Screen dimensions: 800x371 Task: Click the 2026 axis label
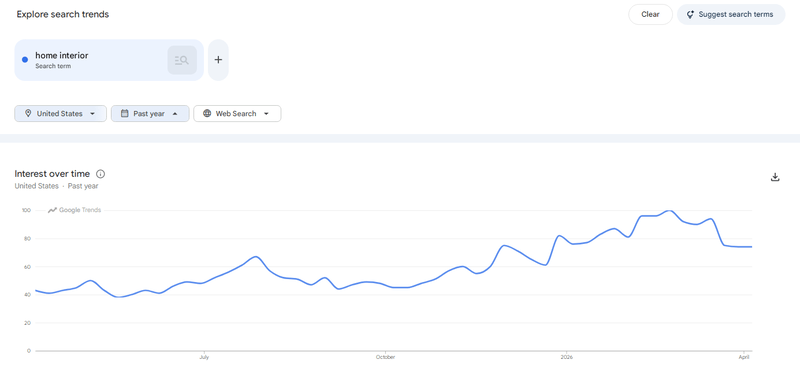coord(566,357)
